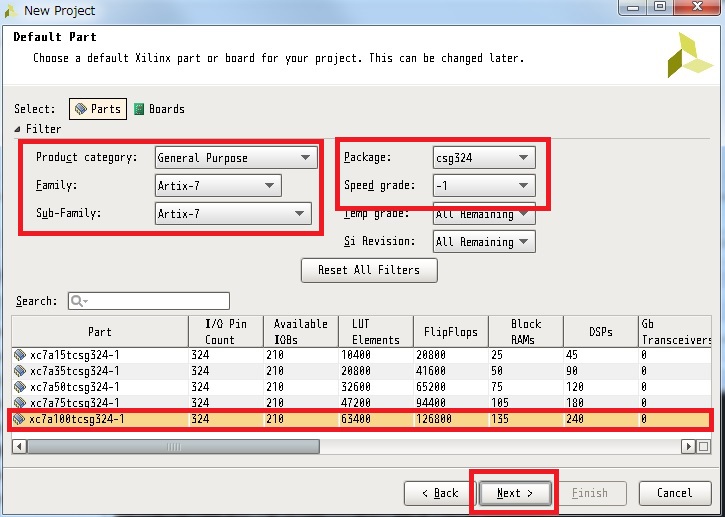
Task: Sort by LUT Elements column header
Action: click(376, 332)
